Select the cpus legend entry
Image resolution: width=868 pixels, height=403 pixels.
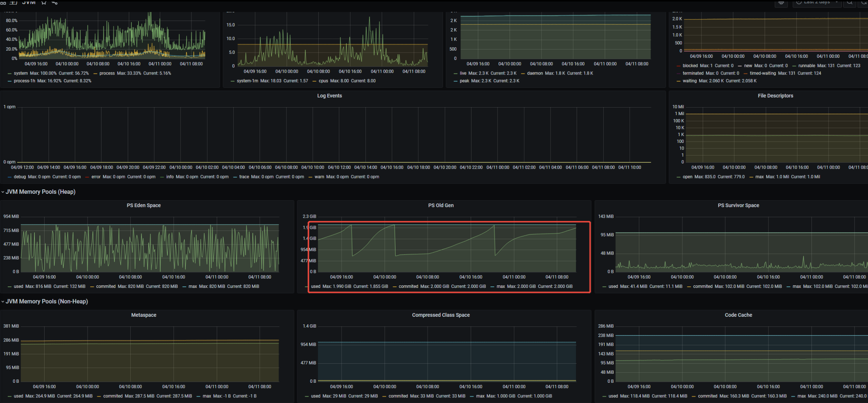pos(323,81)
